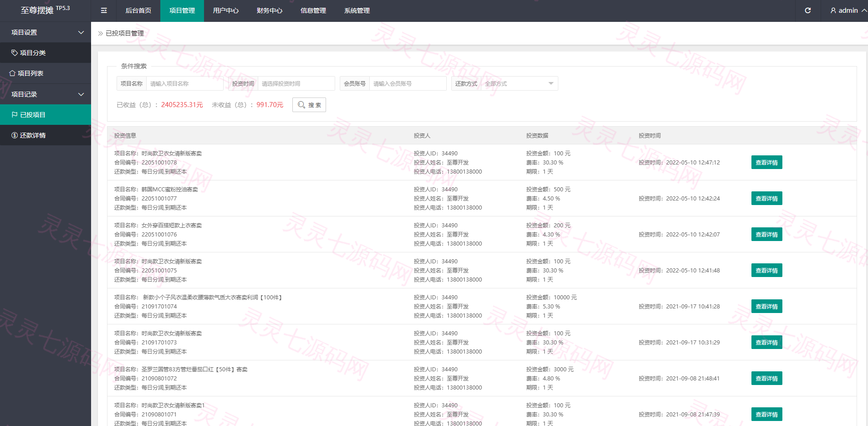View details for contract 21091701074
This screenshot has height=426, width=868.
pos(766,307)
